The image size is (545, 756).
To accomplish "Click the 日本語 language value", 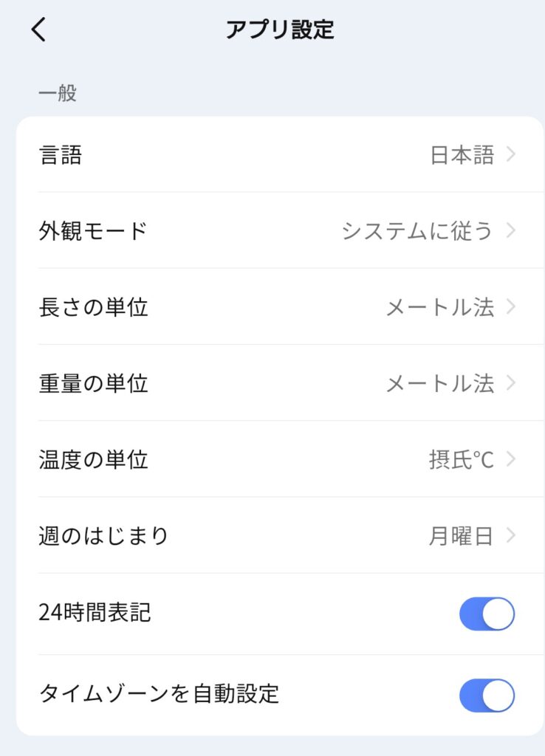I will [x=462, y=155].
